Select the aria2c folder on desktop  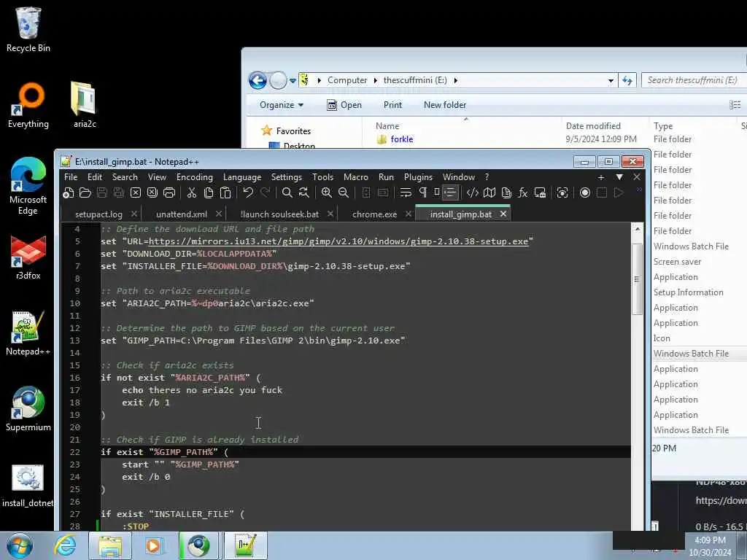point(85,105)
